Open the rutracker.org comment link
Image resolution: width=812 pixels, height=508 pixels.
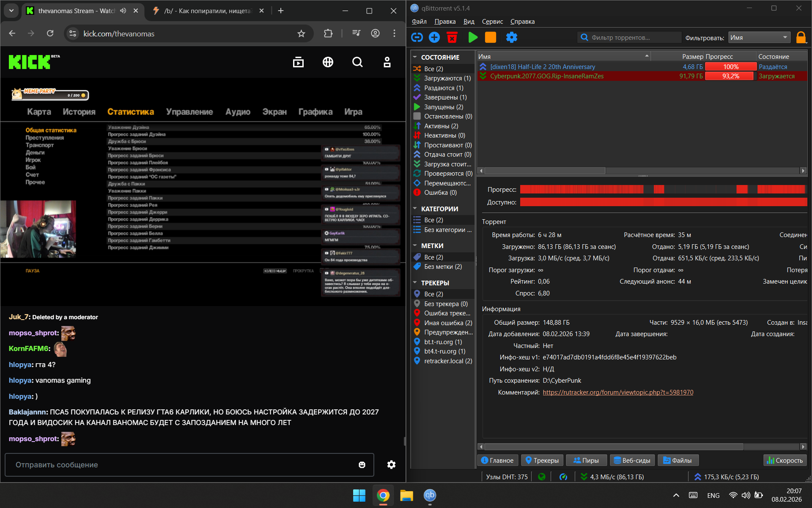coord(618,392)
